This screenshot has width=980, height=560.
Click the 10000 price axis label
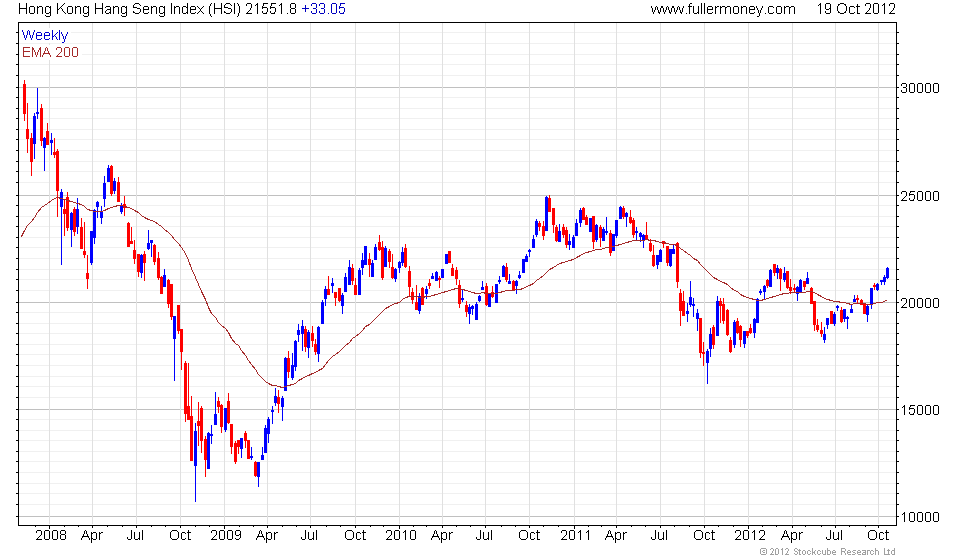[x=919, y=518]
